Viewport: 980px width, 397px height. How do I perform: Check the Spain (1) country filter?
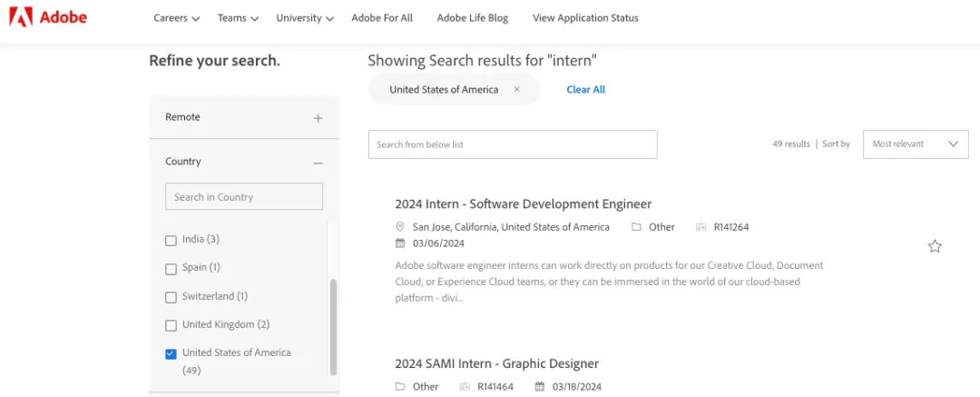point(171,269)
